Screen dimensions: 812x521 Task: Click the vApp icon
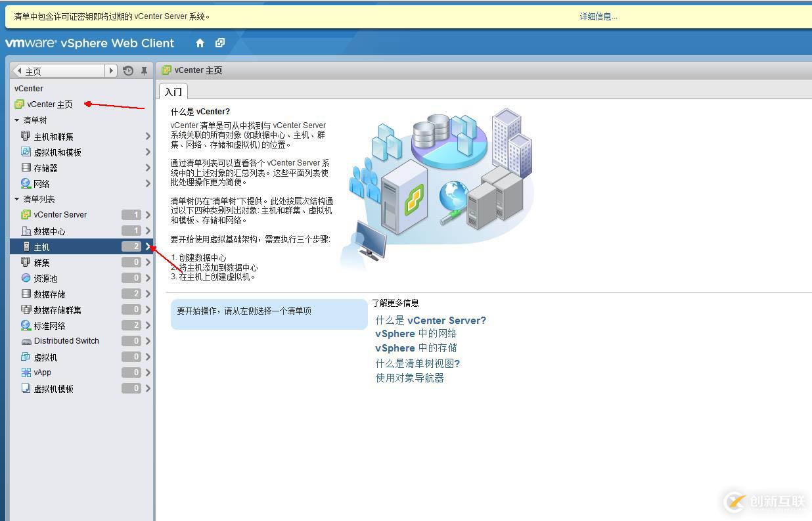click(26, 373)
